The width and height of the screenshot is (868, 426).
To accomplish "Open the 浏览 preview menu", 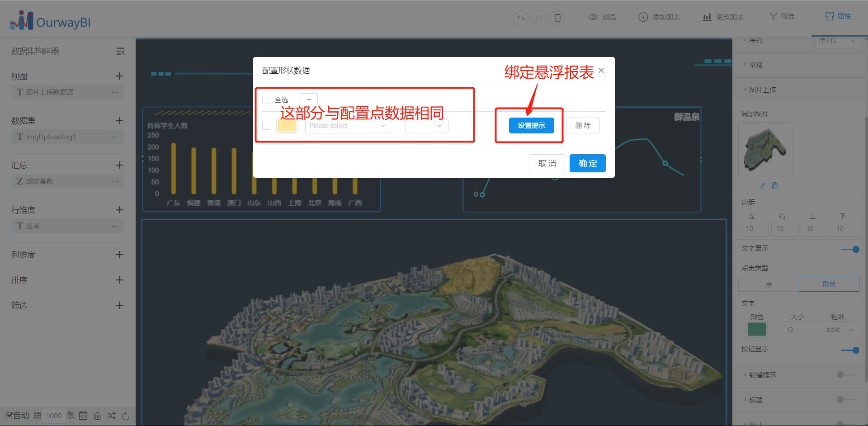I will tap(602, 17).
